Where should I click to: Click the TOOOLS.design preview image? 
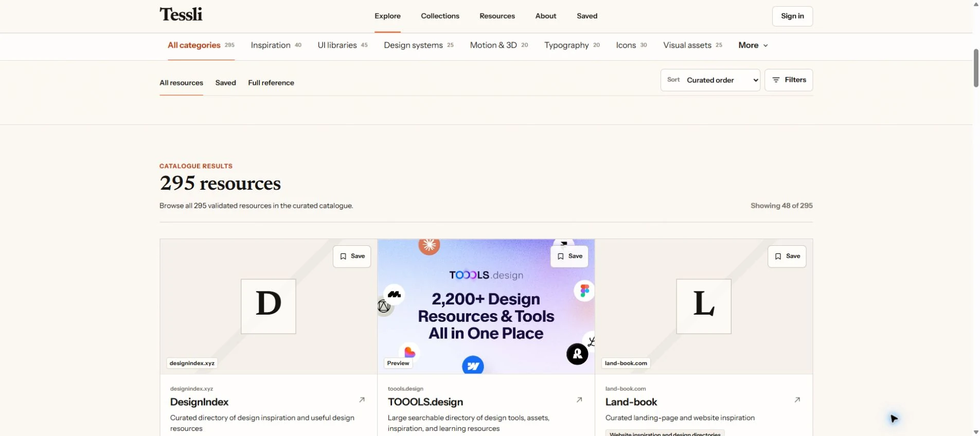point(486,306)
